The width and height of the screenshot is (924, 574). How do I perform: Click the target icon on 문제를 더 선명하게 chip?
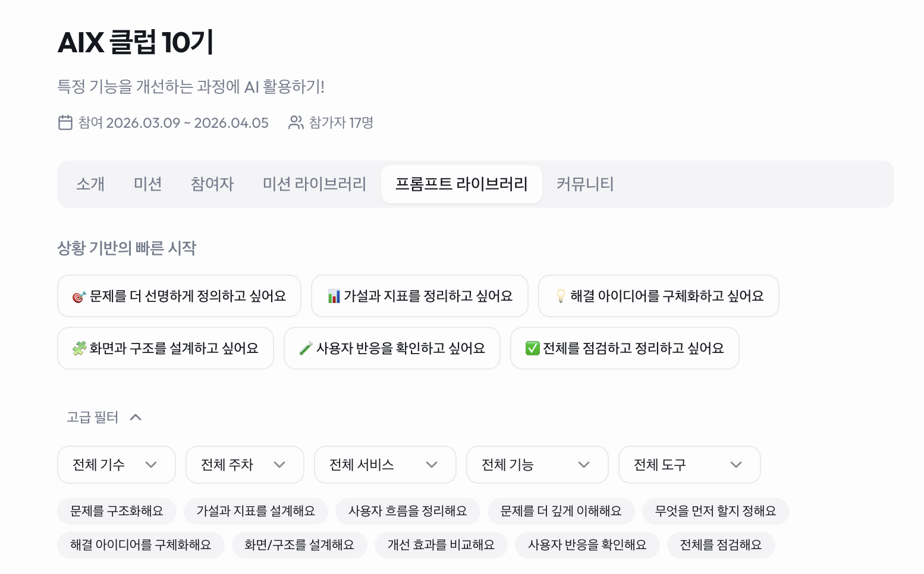[79, 297]
